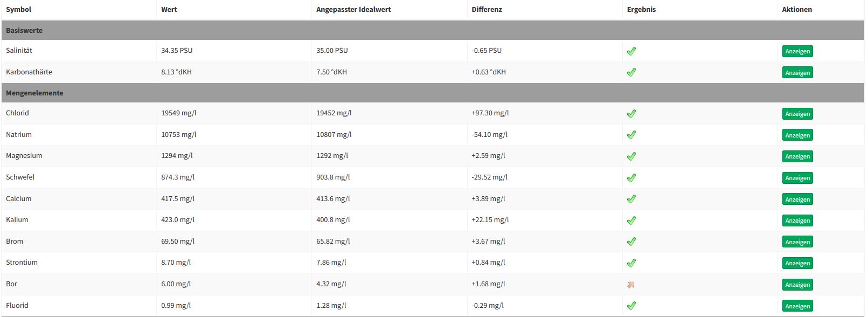Click Anzeigen for the Brom row
The image size is (868, 317).
pos(797,242)
